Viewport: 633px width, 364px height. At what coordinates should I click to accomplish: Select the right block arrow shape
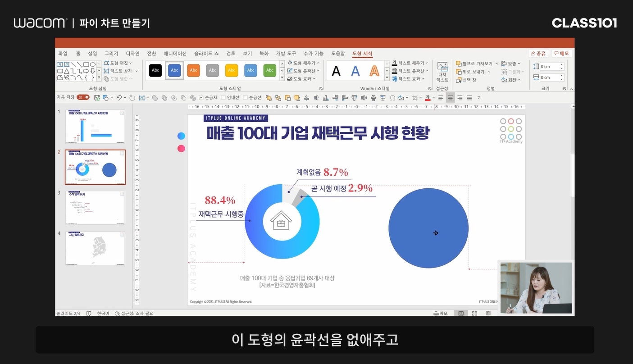click(x=86, y=71)
